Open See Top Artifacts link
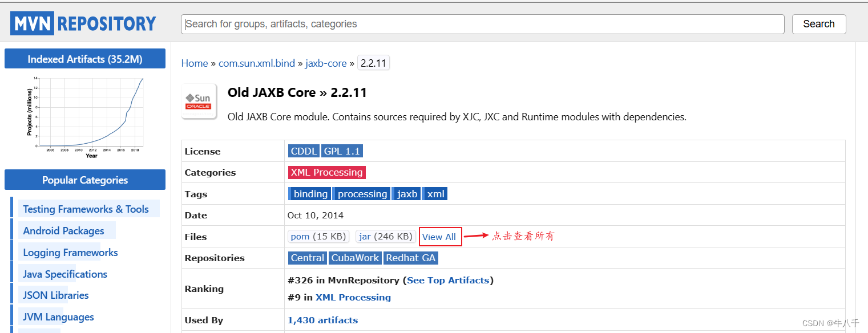This screenshot has height=333, width=868. pos(448,281)
